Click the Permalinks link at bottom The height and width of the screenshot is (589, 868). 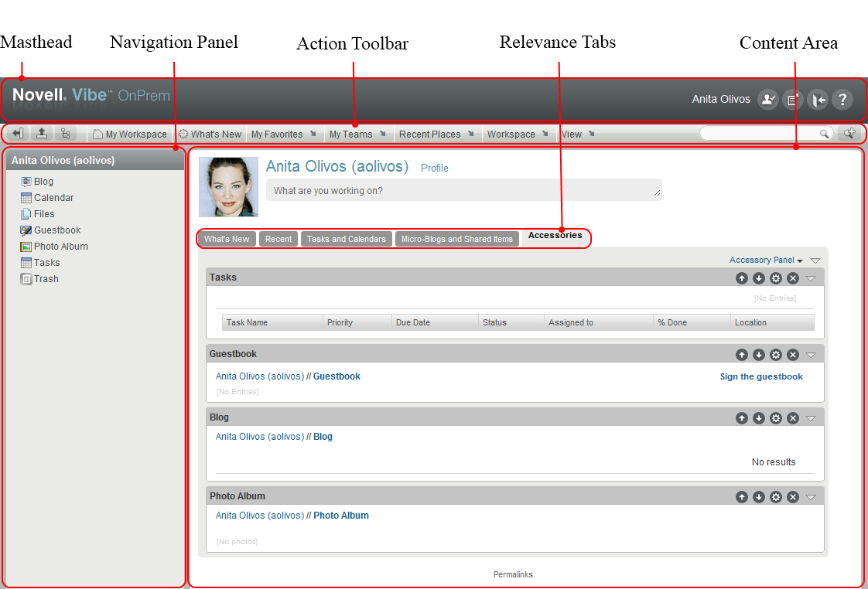click(x=513, y=574)
